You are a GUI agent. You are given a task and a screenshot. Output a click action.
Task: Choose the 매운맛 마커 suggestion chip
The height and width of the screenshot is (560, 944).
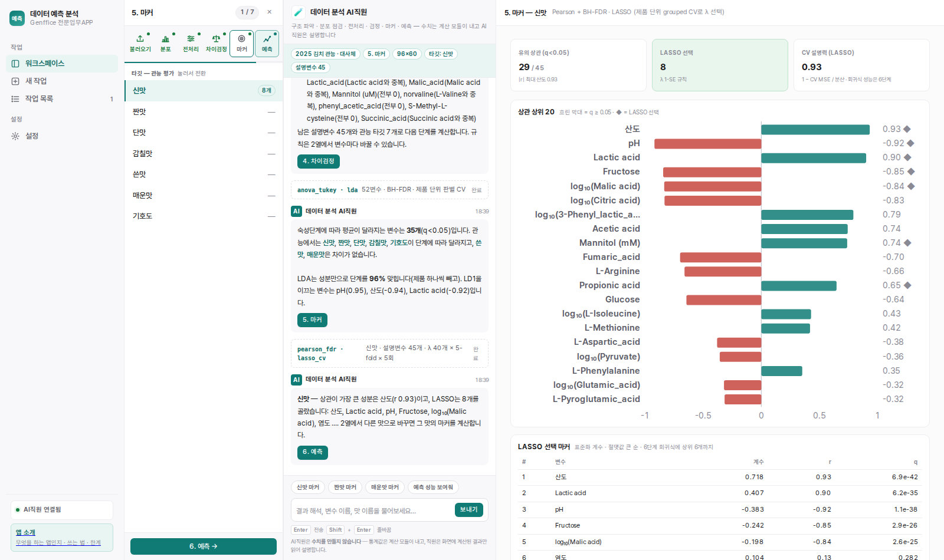[385, 487]
